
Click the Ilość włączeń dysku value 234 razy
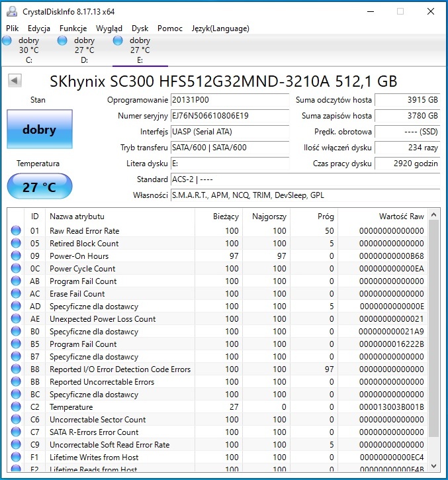tap(407, 148)
